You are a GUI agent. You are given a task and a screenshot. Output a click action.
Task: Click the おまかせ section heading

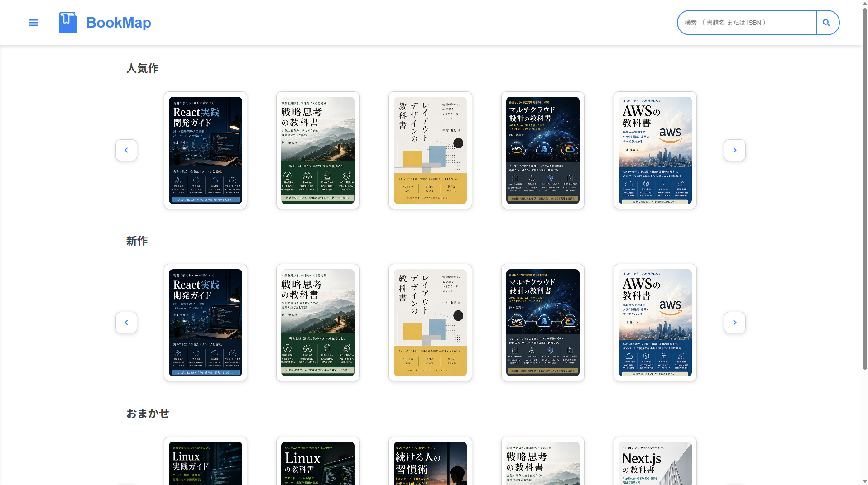148,414
